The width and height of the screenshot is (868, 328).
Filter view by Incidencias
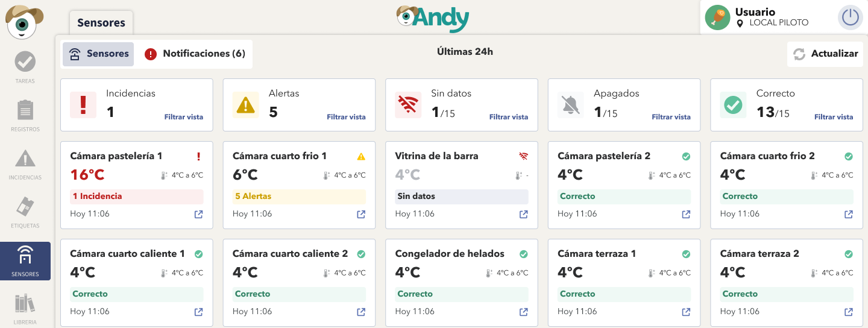184,117
